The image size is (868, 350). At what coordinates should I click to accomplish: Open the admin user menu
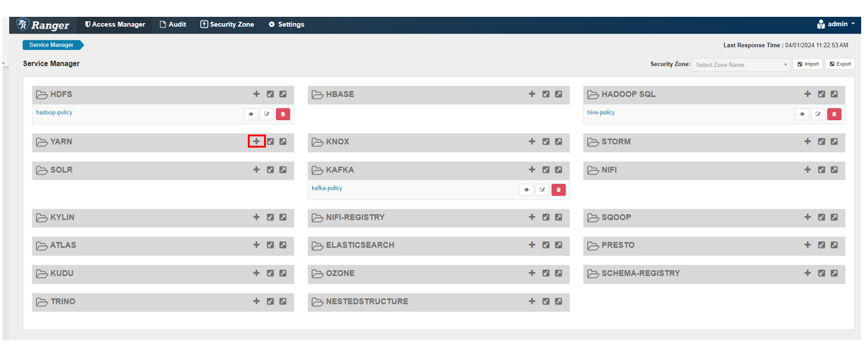[x=836, y=24]
